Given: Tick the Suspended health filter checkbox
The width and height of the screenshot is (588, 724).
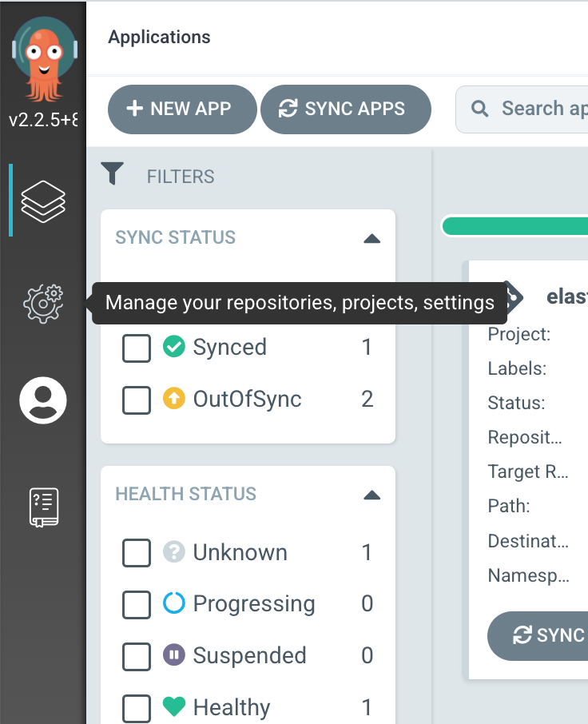Looking at the screenshot, I should [x=137, y=656].
